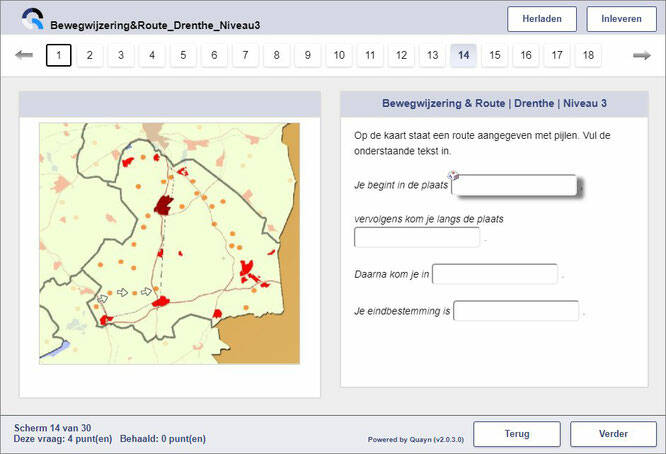Open question 6
Image resolution: width=666 pixels, height=454 pixels.
(x=214, y=55)
